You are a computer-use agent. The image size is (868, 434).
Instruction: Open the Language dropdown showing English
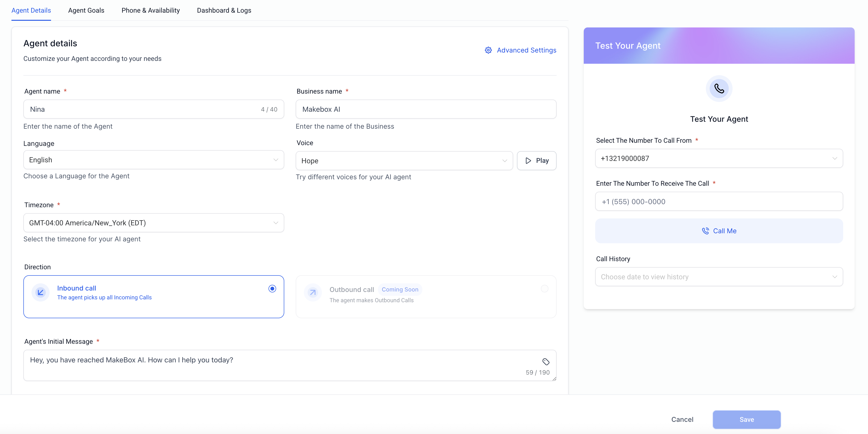[x=154, y=160]
